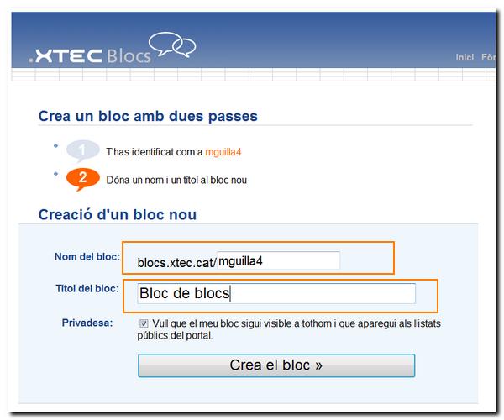Focus the Nom del bloc input field
The width and height of the screenshot is (504, 420).
point(277,260)
